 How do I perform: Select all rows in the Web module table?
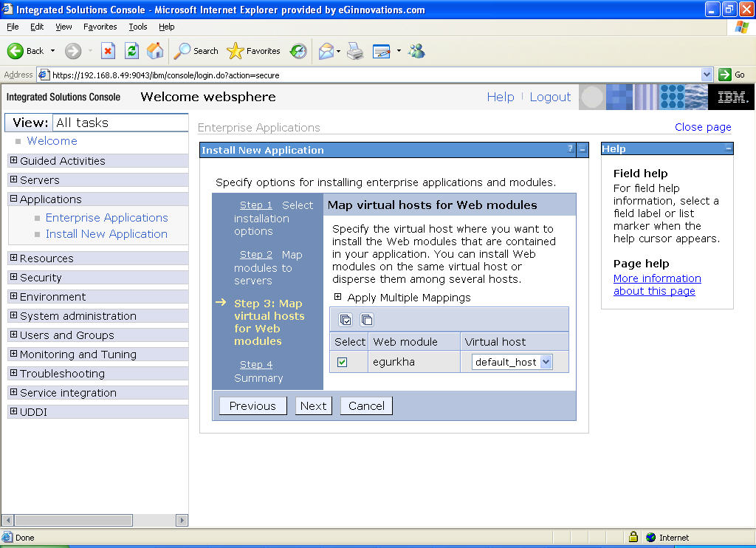(345, 319)
